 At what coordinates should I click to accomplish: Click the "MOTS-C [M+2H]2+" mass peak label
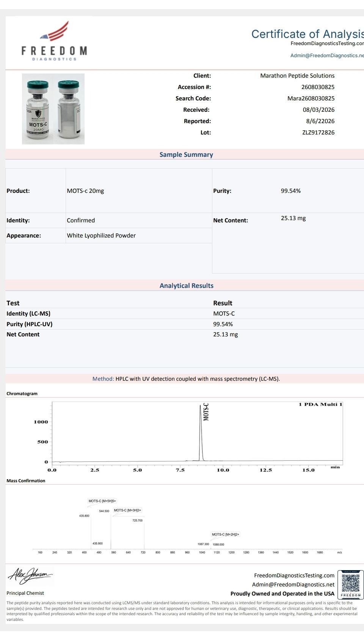point(226,535)
